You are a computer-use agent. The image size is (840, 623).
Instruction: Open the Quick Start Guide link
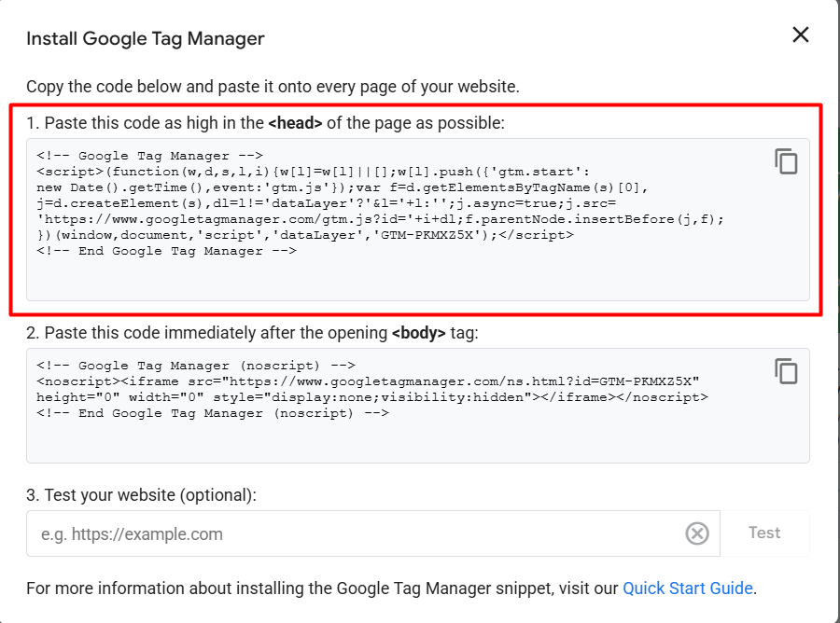[x=687, y=588]
